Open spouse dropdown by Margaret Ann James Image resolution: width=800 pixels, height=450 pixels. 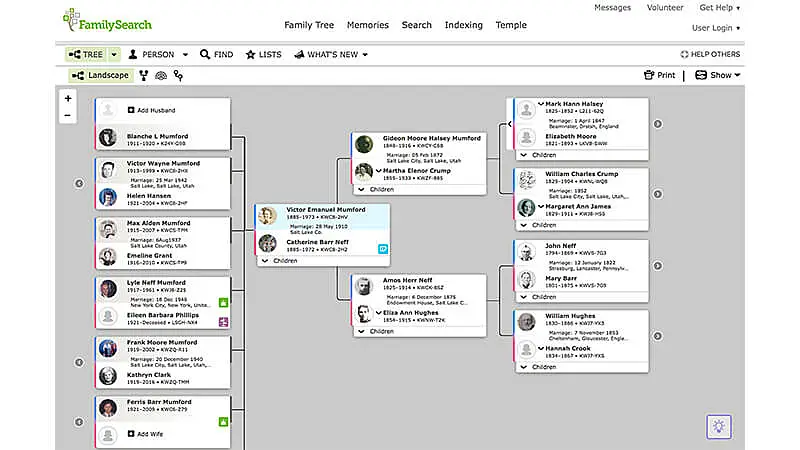pos(541,207)
